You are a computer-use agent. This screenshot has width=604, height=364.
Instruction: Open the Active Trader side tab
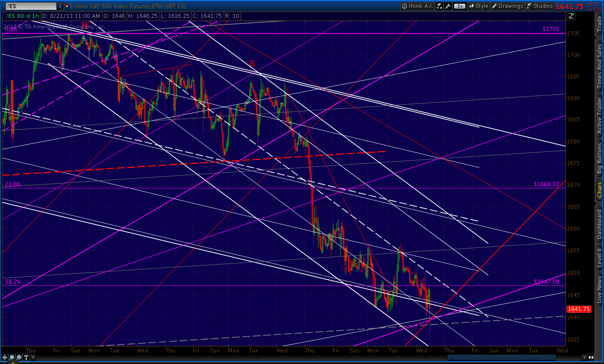pyautogui.click(x=599, y=116)
